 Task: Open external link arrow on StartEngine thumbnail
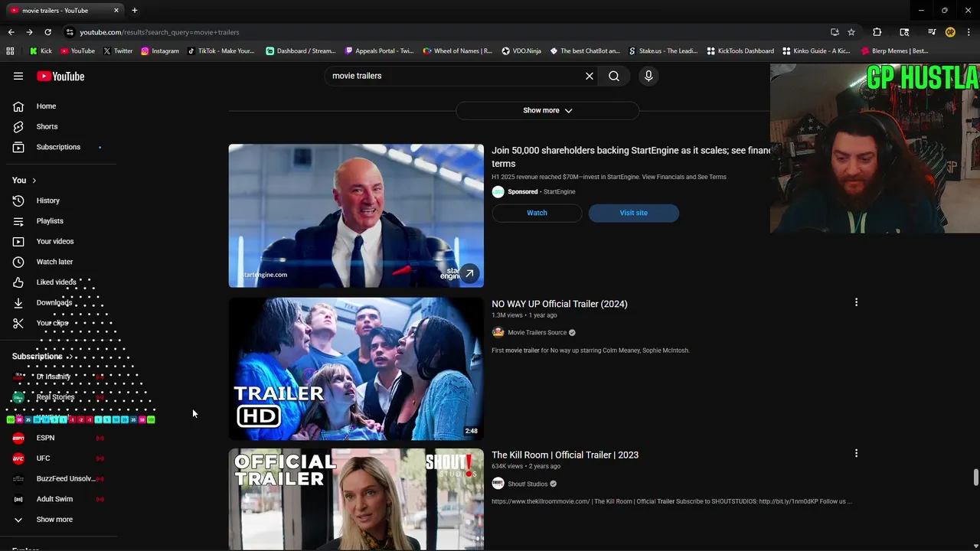[469, 273]
